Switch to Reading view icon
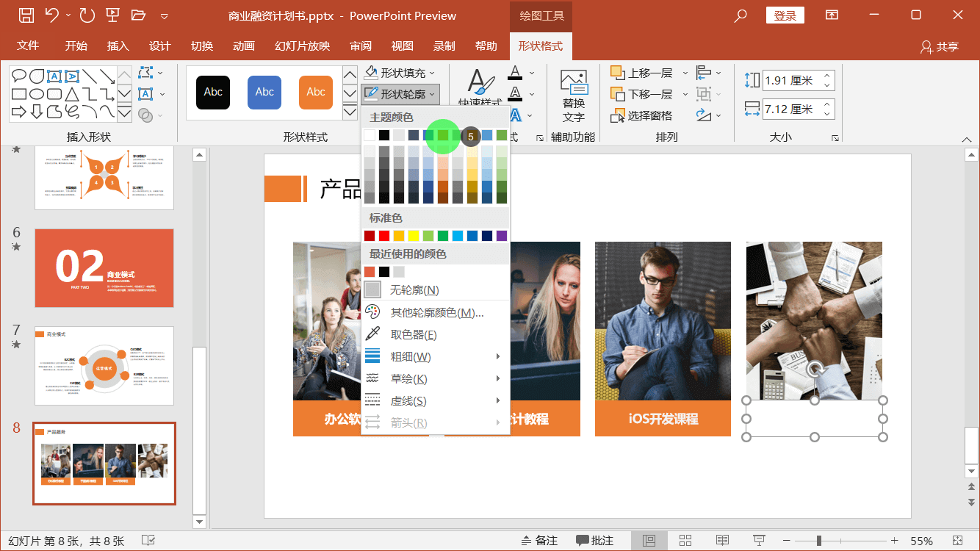Screen dimensions: 980x551 [722, 541]
